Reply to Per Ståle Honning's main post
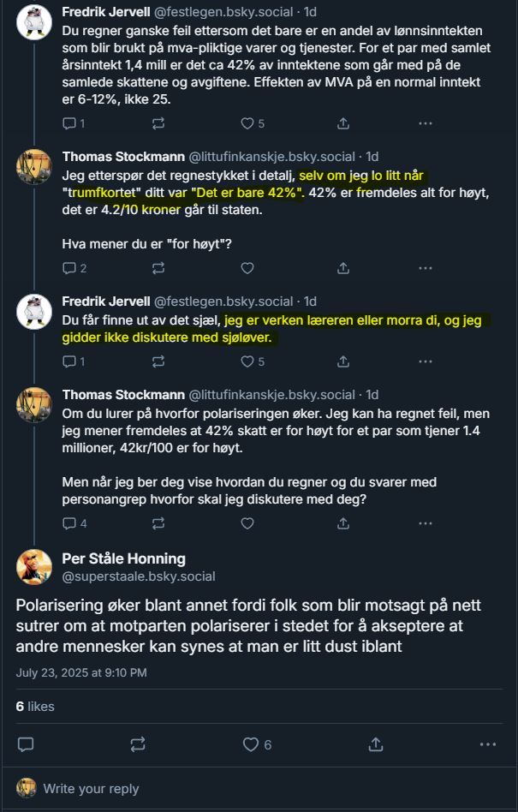Image resolution: width=518 pixels, height=812 pixels. 26,744
